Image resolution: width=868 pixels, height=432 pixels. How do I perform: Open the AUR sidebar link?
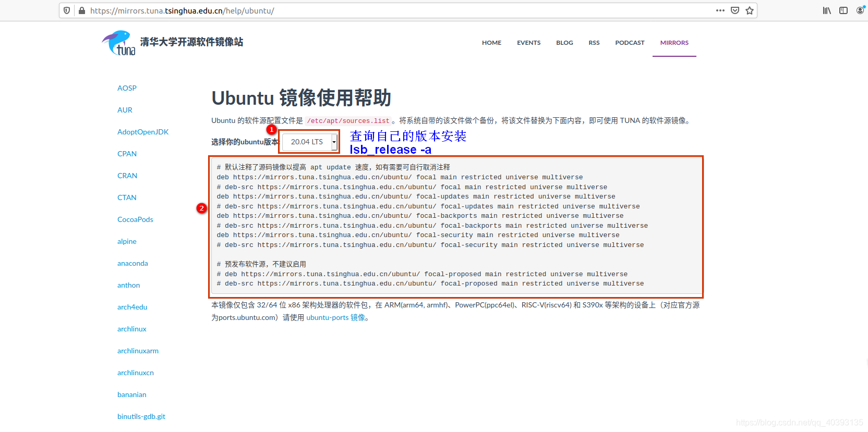[125, 110]
